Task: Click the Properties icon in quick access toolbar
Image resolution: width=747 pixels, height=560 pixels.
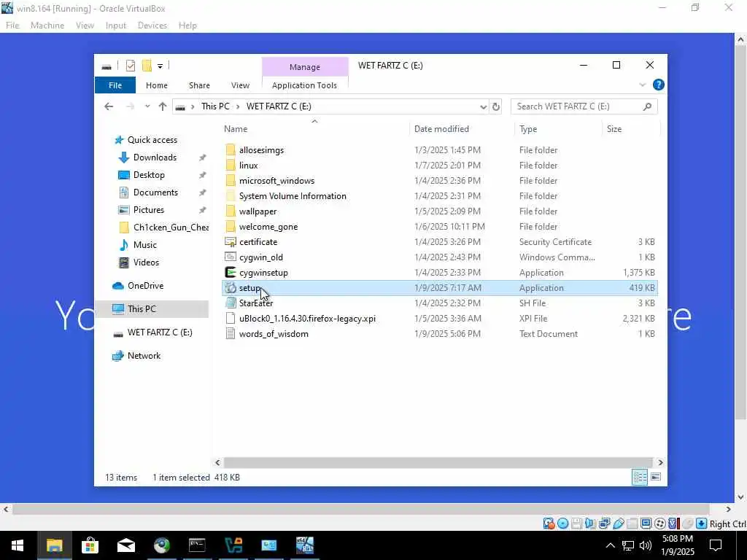Action: (x=131, y=66)
